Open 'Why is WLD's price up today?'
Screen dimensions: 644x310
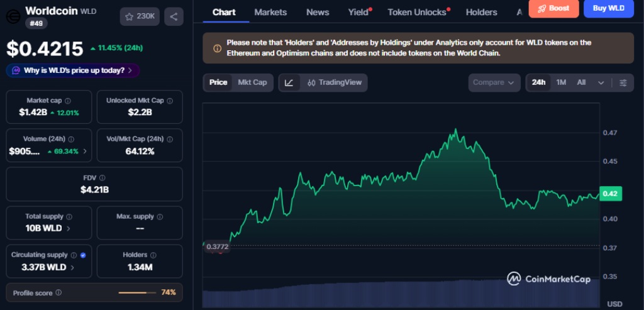coord(73,70)
